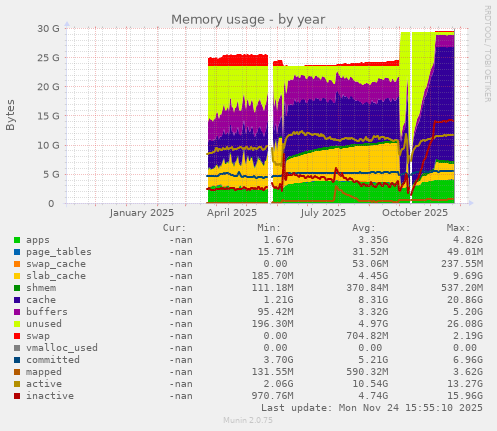Click the unused max value 26.08G
Image resolution: width=497 pixels, height=431 pixels.
coord(465,324)
